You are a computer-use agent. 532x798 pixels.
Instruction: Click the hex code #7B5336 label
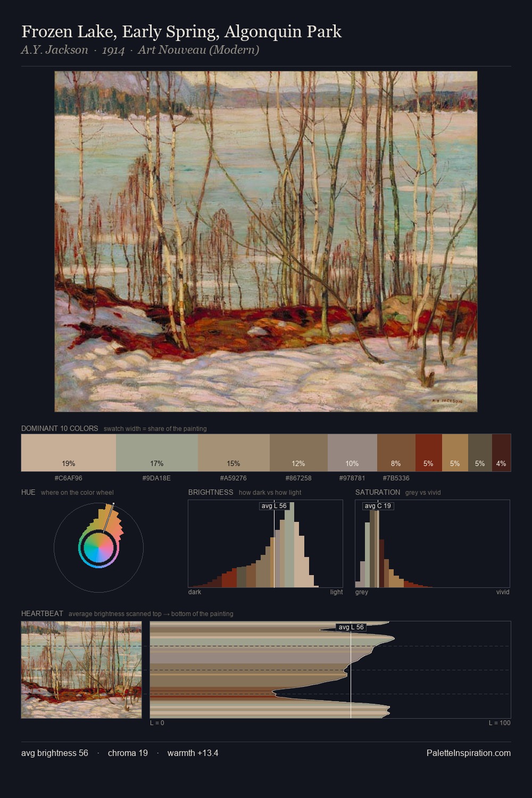[x=396, y=478]
